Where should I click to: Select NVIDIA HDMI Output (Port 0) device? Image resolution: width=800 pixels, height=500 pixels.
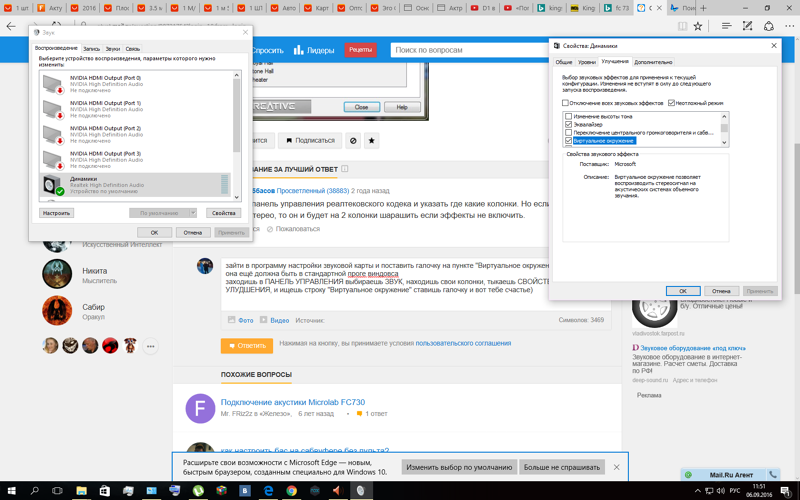click(135, 84)
